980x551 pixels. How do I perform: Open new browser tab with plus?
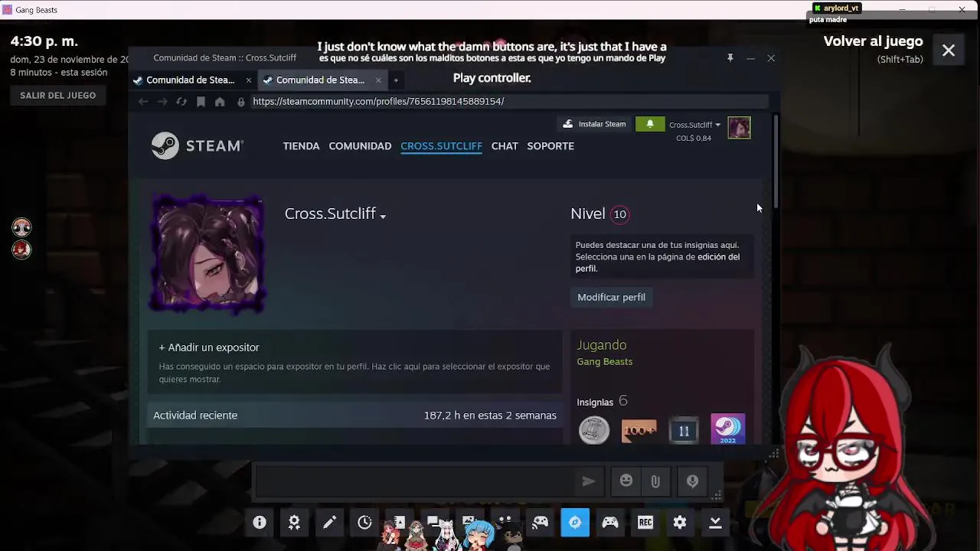396,80
